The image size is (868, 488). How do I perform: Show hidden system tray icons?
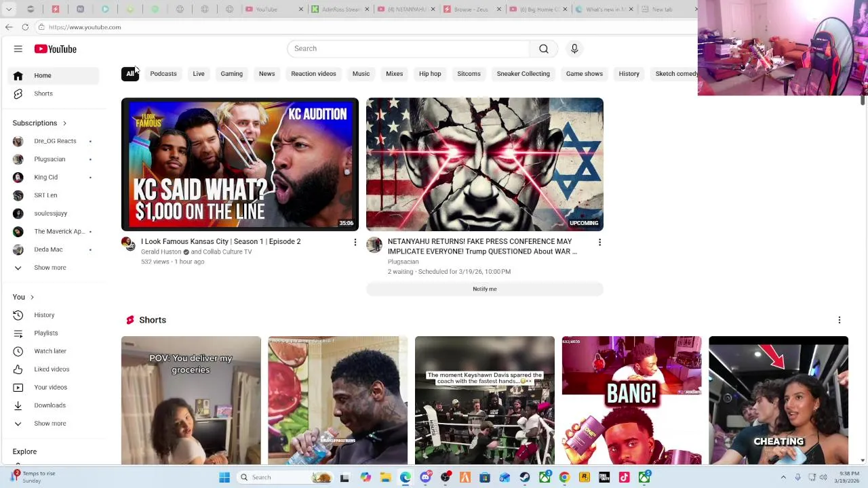[x=783, y=477]
